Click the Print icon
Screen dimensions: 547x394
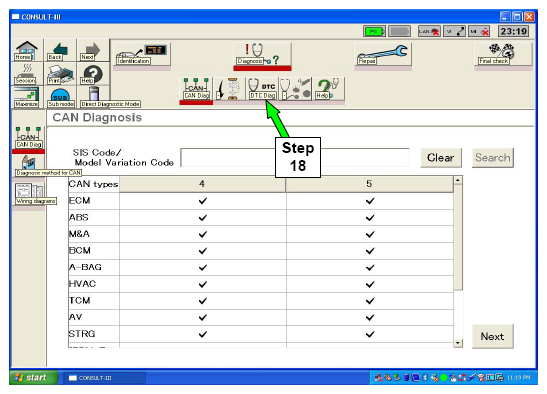60,74
